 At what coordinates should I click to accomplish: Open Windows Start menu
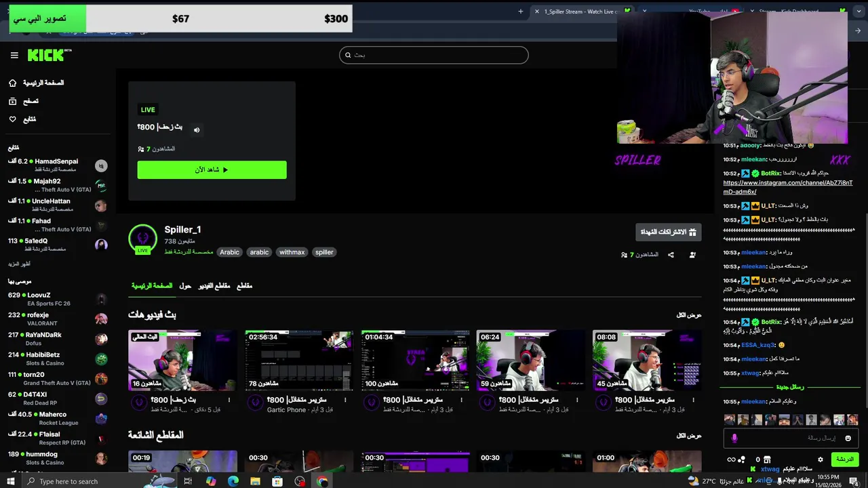click(x=12, y=481)
